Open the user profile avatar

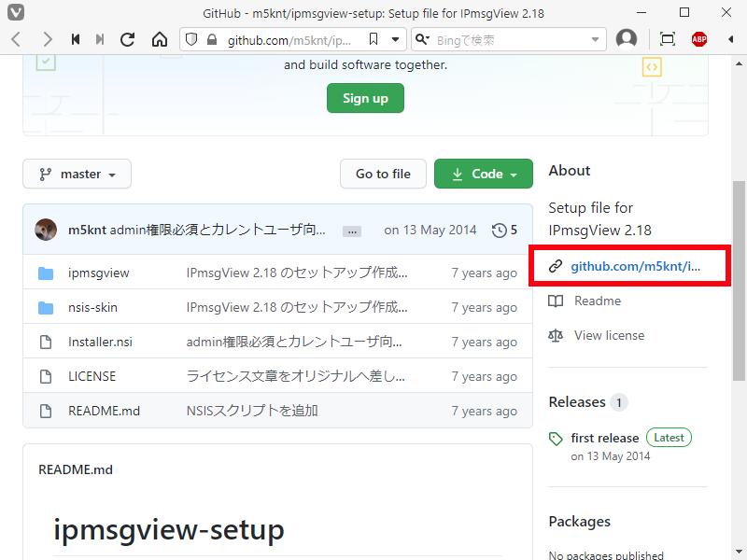coord(627,39)
